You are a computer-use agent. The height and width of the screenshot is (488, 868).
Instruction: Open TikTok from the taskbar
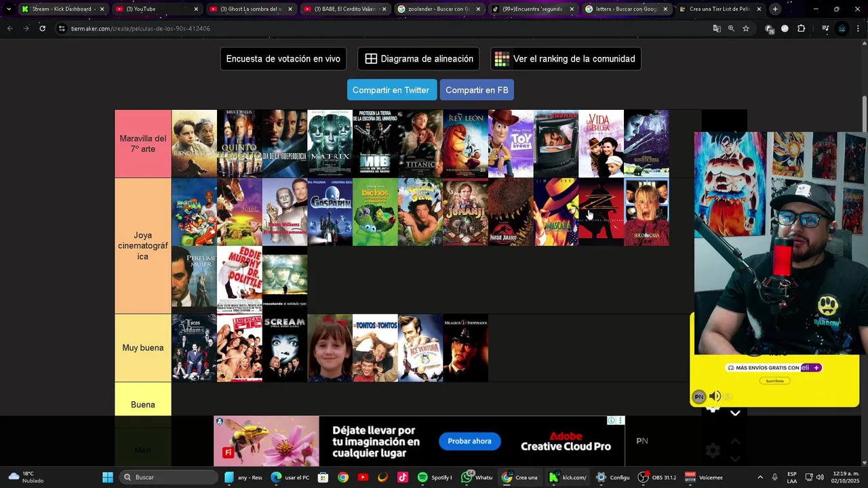click(x=403, y=477)
